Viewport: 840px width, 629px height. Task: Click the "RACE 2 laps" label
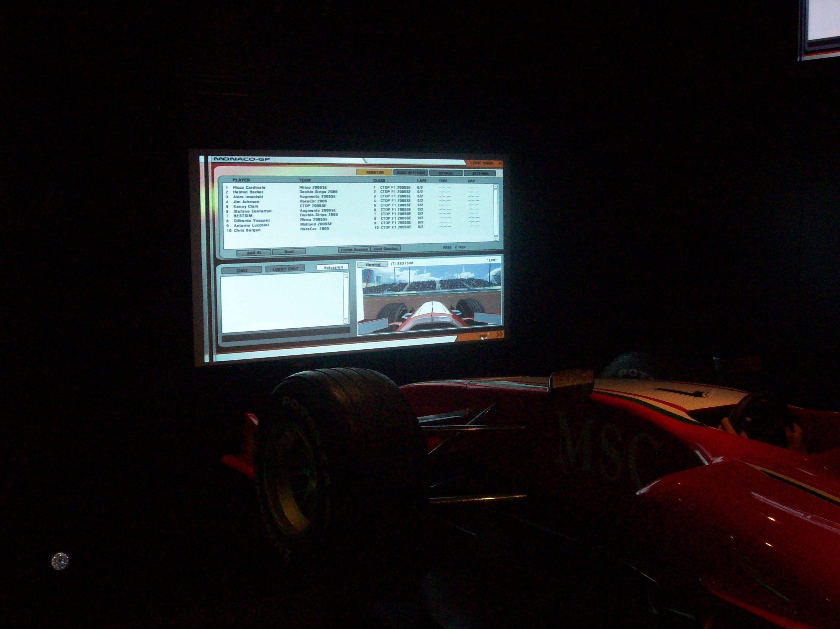(454, 248)
